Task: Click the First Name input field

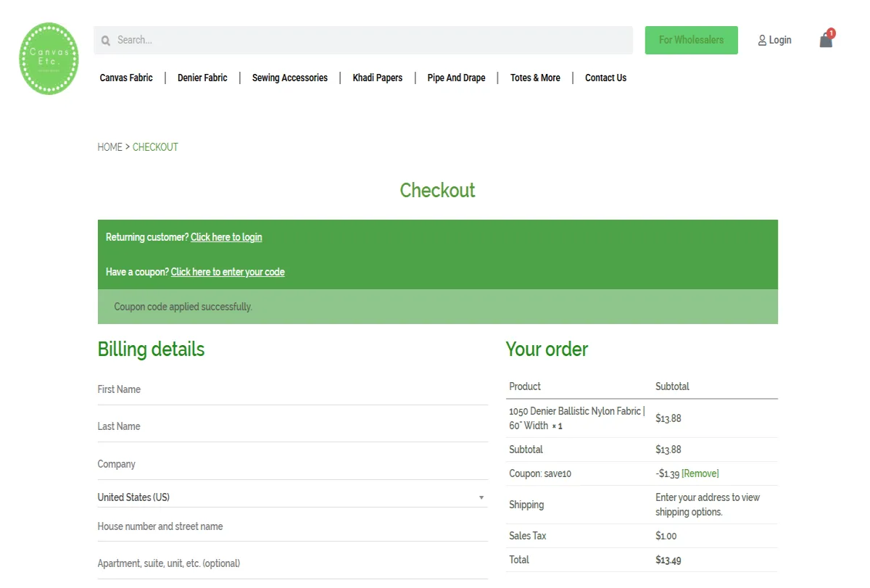Action: 290,389
